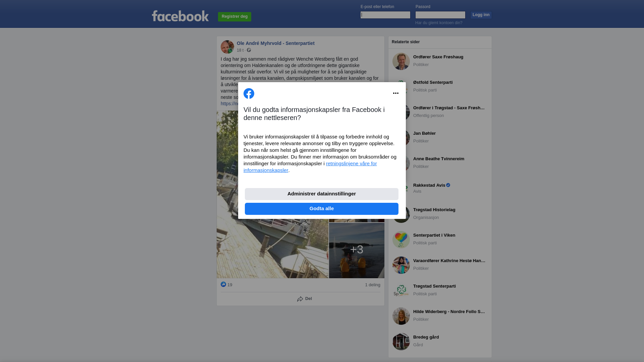Click the Registrer deg button
Screen dimensions: 644x362
point(234,16)
